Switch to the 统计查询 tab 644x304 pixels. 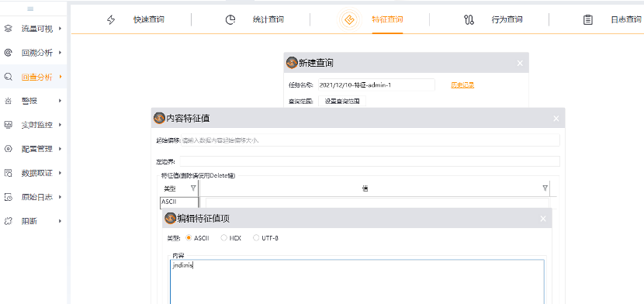click(268, 19)
